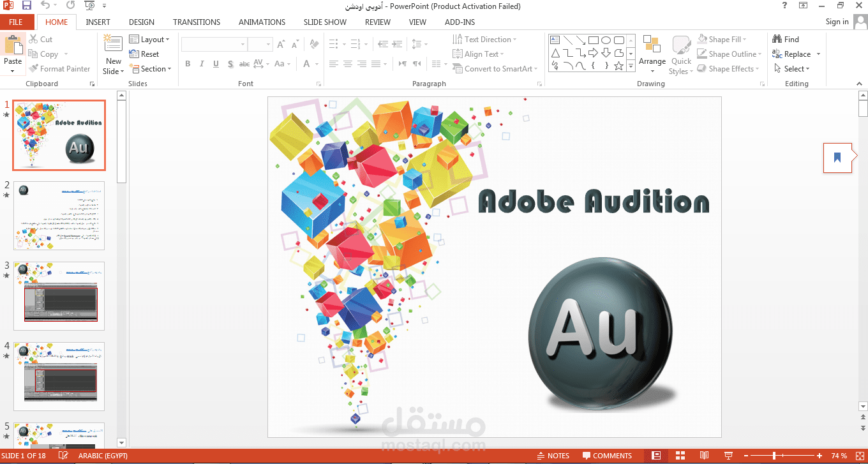Toggle Text Shadow formatting
The width and height of the screenshot is (868, 464).
tap(230, 64)
